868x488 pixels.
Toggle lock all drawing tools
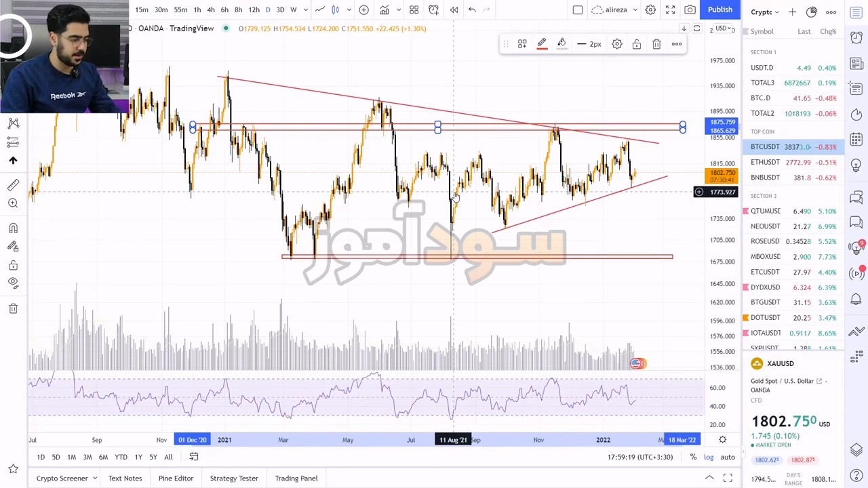tap(13, 265)
